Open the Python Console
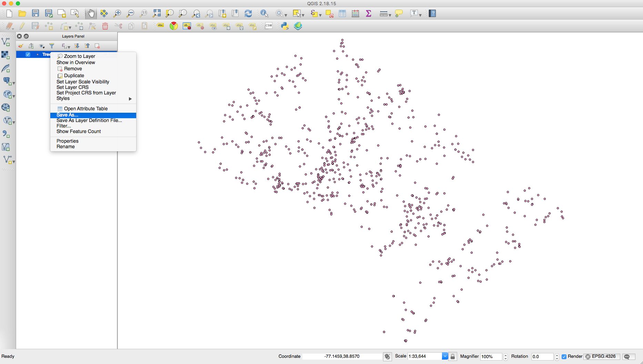This screenshot has width=643, height=364. (x=285, y=26)
